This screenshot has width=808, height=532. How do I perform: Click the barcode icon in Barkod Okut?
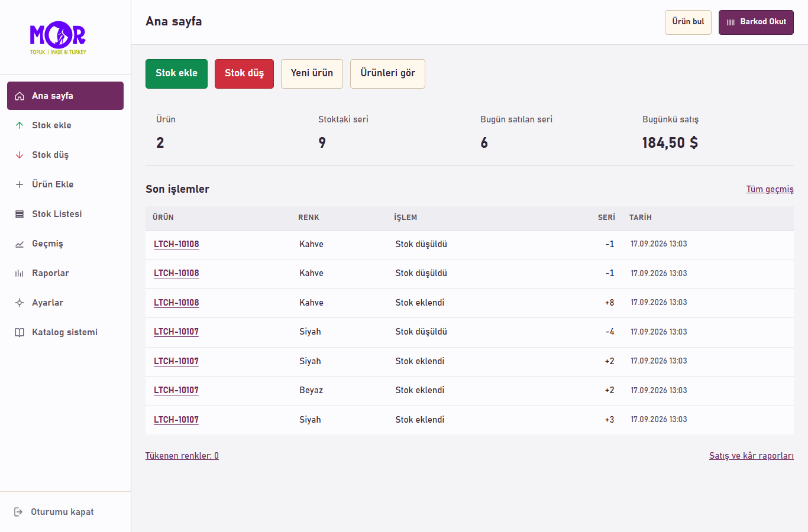[731, 22]
